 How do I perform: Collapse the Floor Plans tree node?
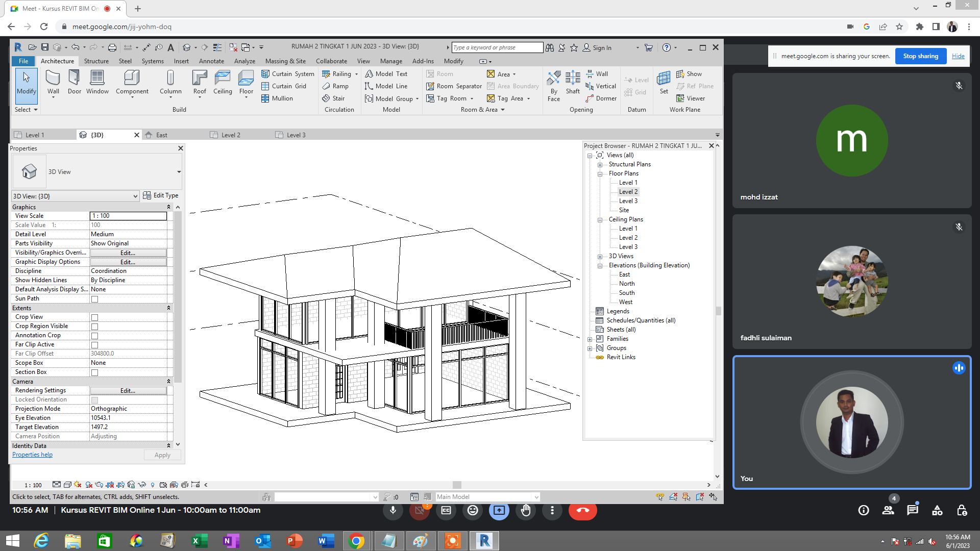tap(600, 174)
